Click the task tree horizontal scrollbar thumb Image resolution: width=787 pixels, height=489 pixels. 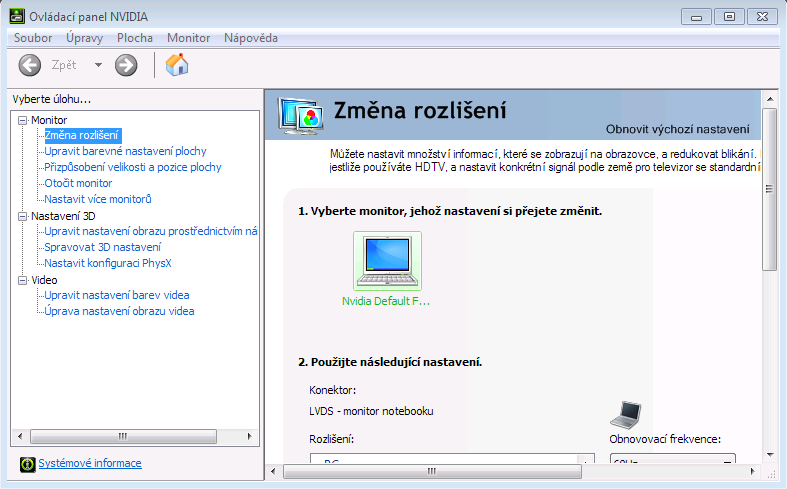[x=123, y=437]
